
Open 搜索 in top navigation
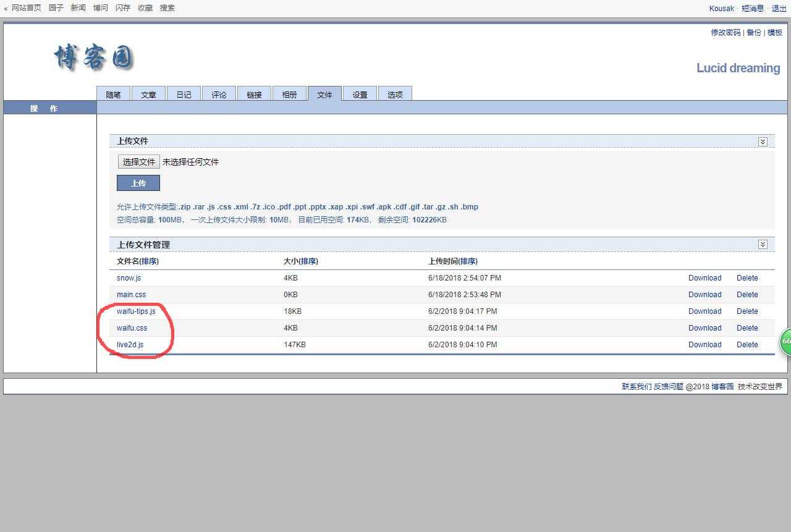pyautogui.click(x=167, y=8)
